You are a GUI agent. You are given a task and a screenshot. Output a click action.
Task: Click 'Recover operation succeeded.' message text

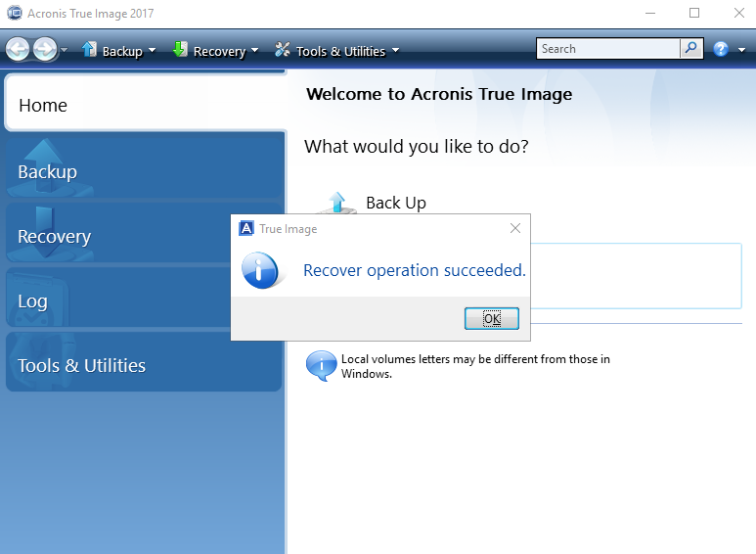(415, 270)
